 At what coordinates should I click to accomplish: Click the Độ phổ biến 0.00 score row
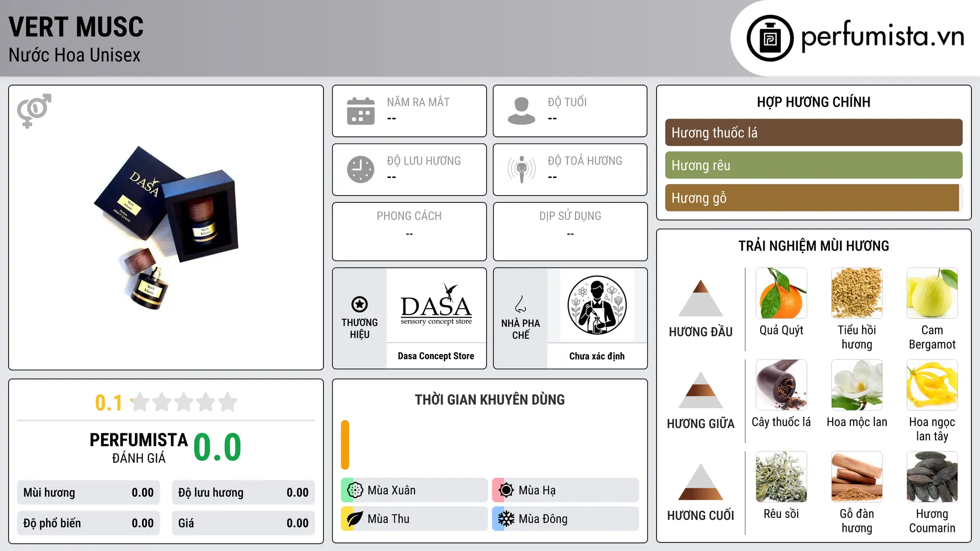click(89, 523)
